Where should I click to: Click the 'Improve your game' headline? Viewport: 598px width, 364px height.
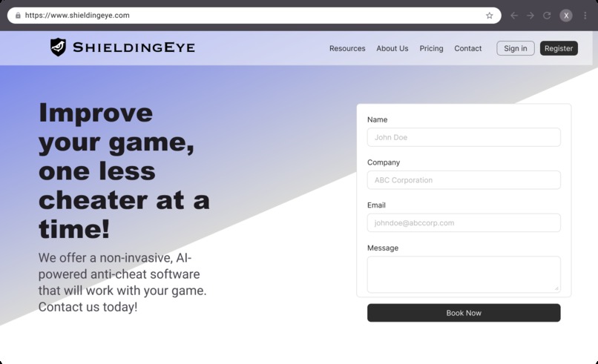click(x=125, y=171)
